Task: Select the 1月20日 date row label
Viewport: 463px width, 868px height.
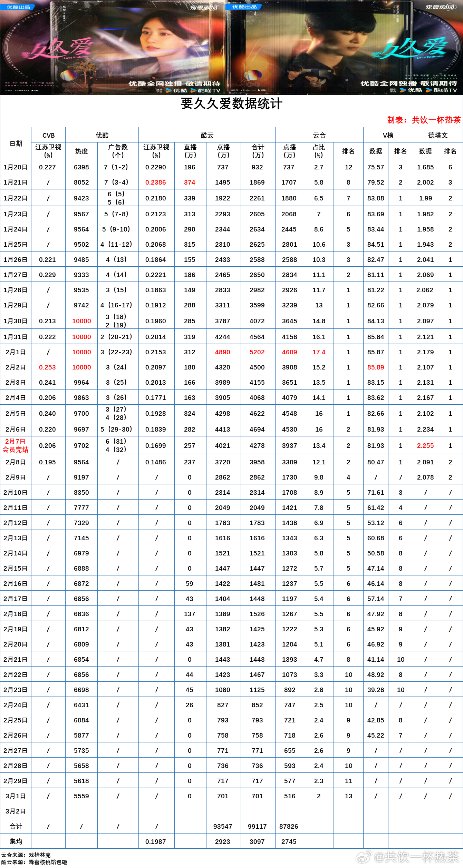Action: point(16,167)
